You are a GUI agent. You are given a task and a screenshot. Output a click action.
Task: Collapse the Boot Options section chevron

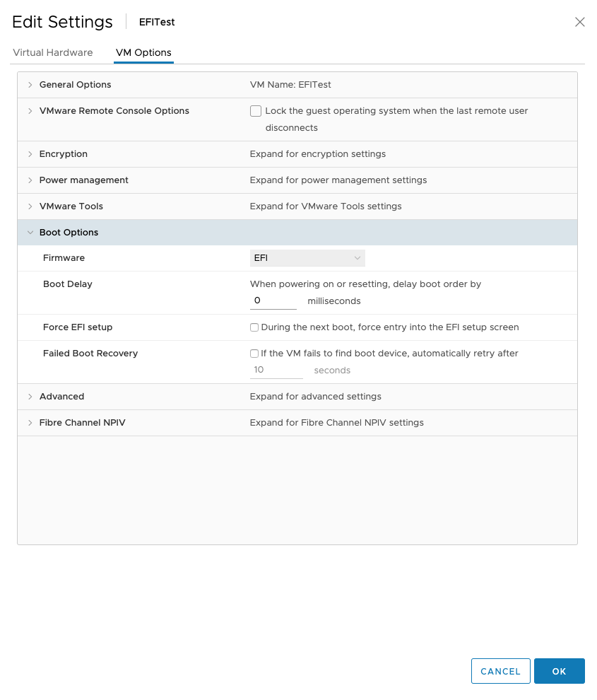pyautogui.click(x=30, y=233)
